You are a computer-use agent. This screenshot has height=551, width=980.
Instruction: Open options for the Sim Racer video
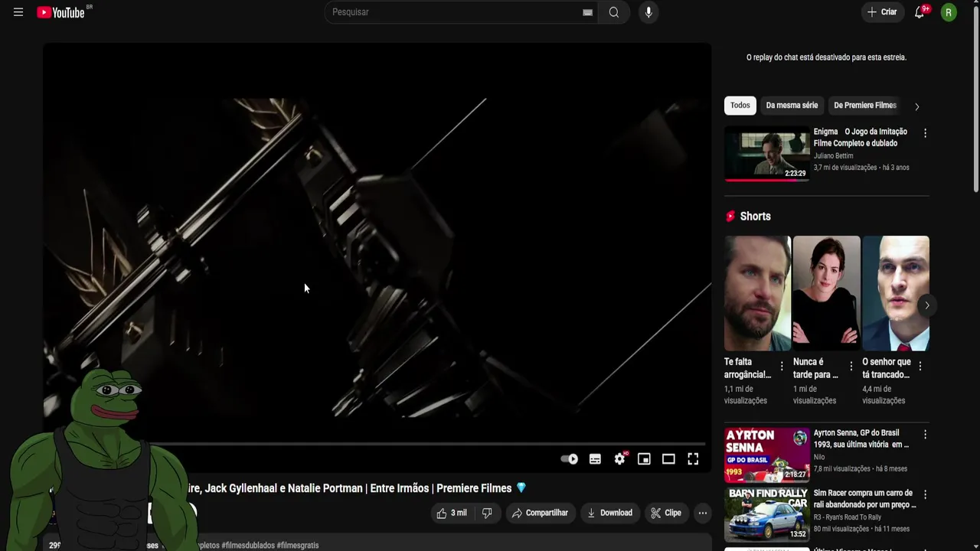point(925,495)
